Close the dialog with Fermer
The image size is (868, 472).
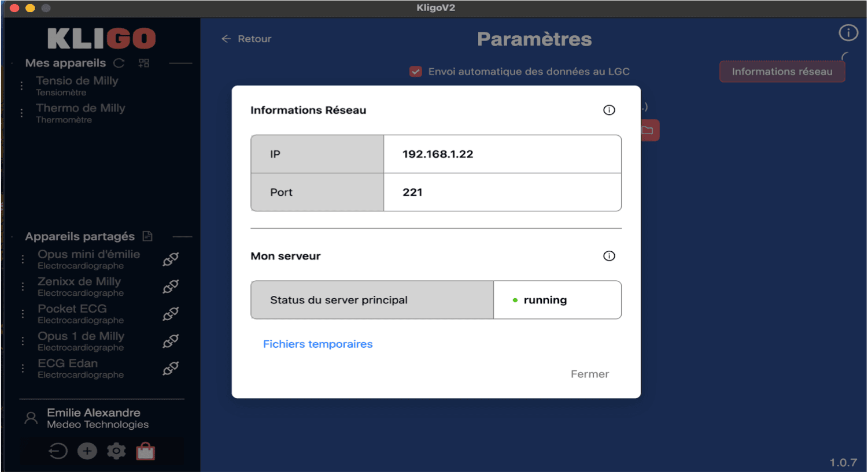[589, 374]
